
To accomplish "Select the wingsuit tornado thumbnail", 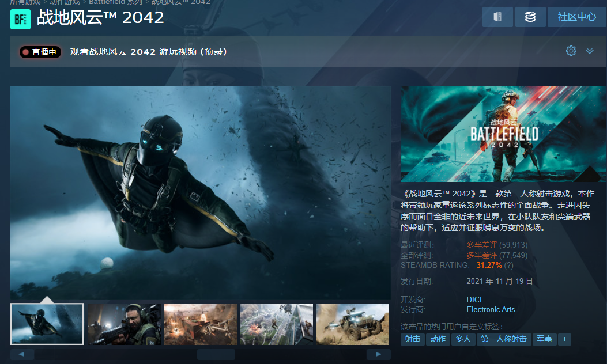I will pyautogui.click(x=47, y=324).
